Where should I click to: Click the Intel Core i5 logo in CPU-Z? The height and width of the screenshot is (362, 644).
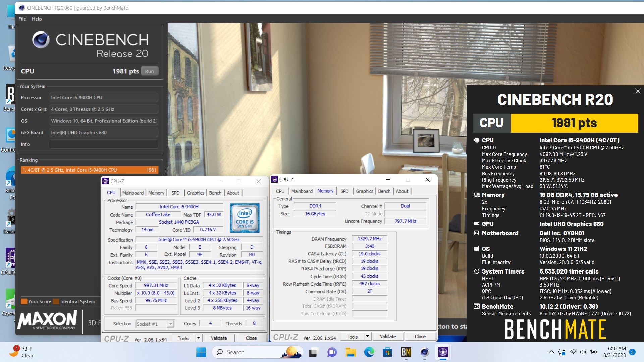pos(245,218)
